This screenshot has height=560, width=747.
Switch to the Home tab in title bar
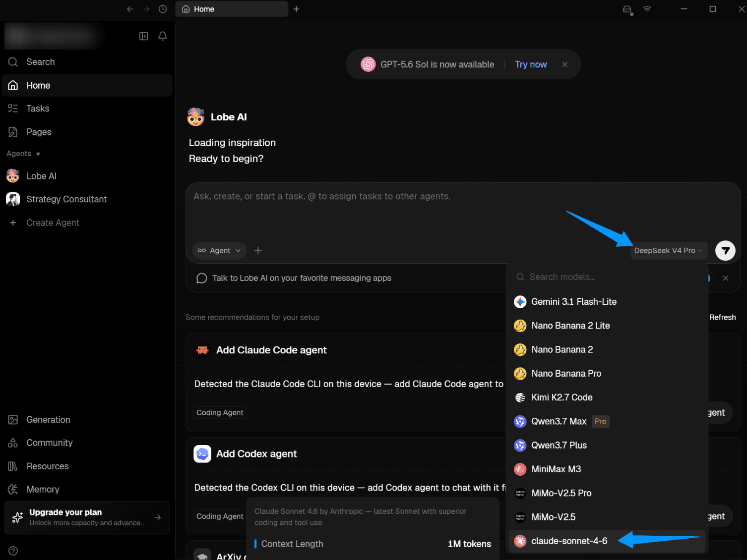(x=232, y=9)
